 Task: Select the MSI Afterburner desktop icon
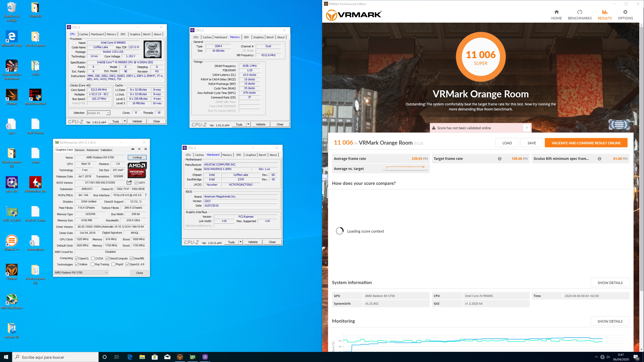point(12,301)
